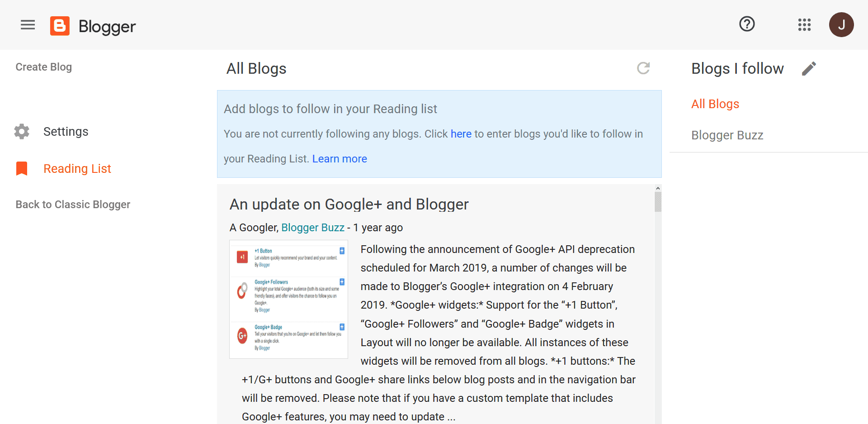Open the post An update on Google+ and Blogger
868x424 pixels.
(x=349, y=204)
